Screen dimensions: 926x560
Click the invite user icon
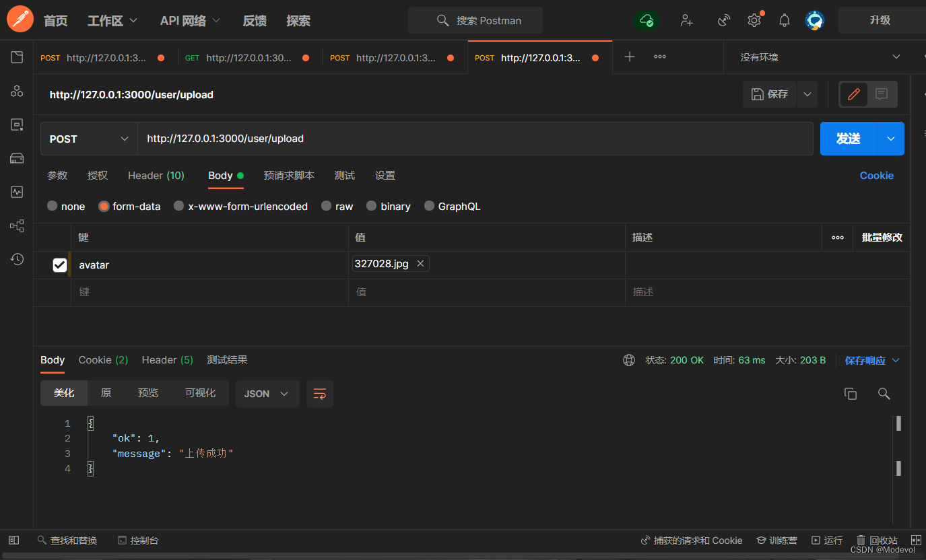686,20
